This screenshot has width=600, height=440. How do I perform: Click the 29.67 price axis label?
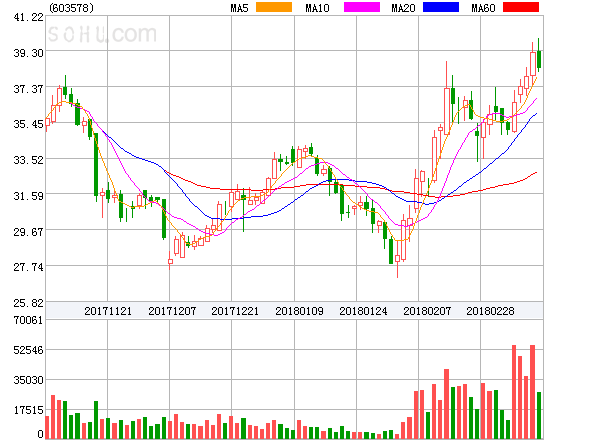click(x=28, y=232)
